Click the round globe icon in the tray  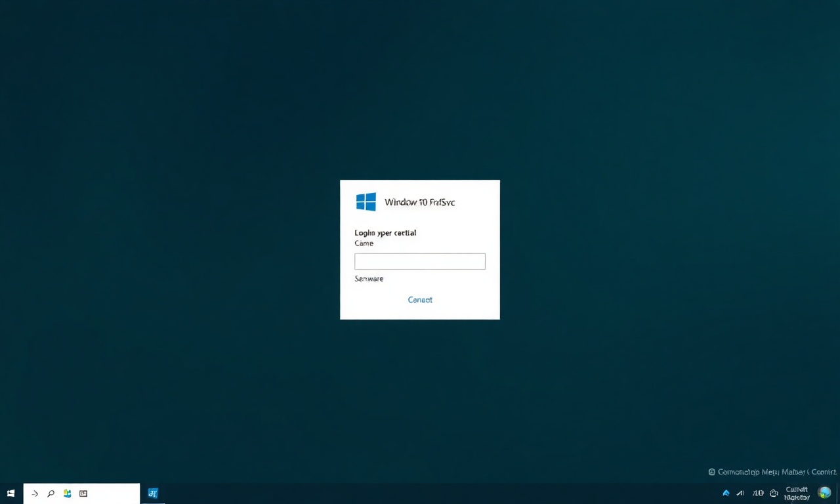point(825,492)
